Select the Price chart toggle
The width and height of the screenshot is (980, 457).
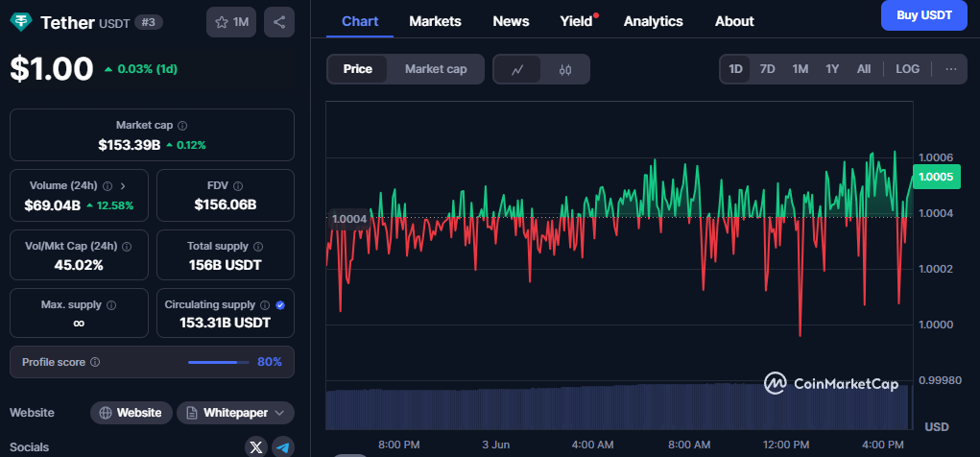(357, 69)
